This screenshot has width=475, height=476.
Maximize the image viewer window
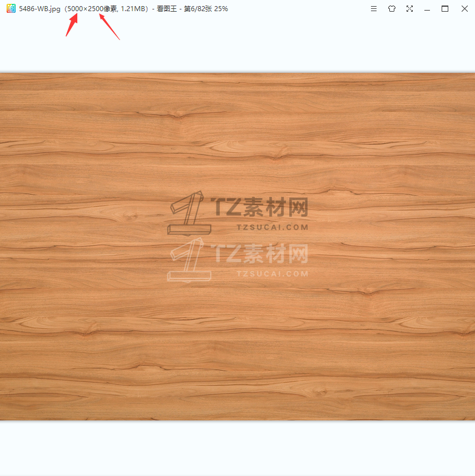(x=445, y=9)
